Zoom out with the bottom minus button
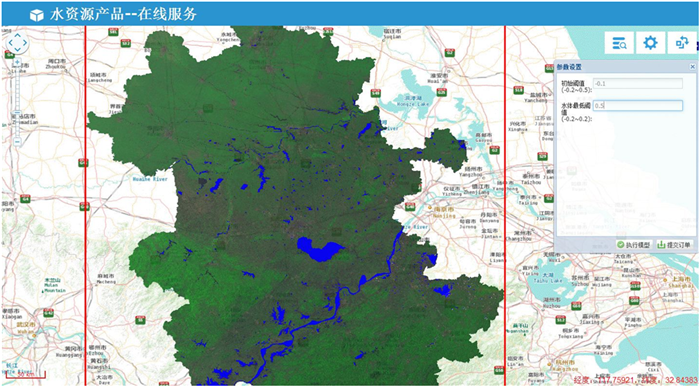This screenshot has width=700, height=387. coord(17,142)
